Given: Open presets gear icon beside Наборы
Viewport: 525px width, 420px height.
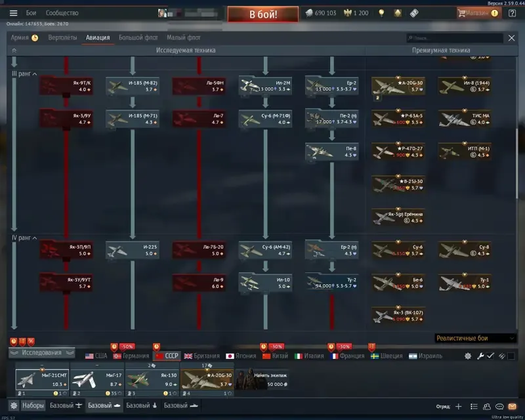Looking at the screenshot, I should tap(14, 406).
